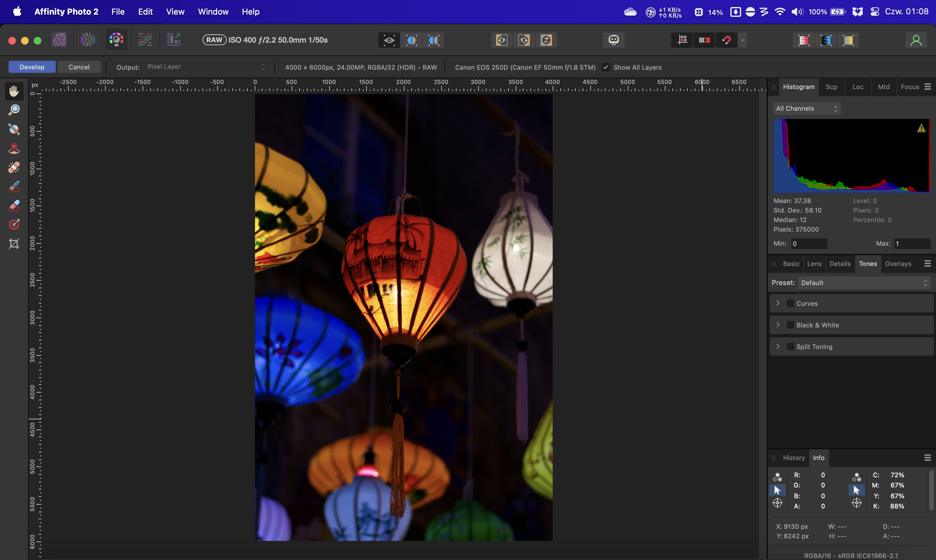This screenshot has width=936, height=560.
Task: Open the Window menu
Action: coord(213,12)
